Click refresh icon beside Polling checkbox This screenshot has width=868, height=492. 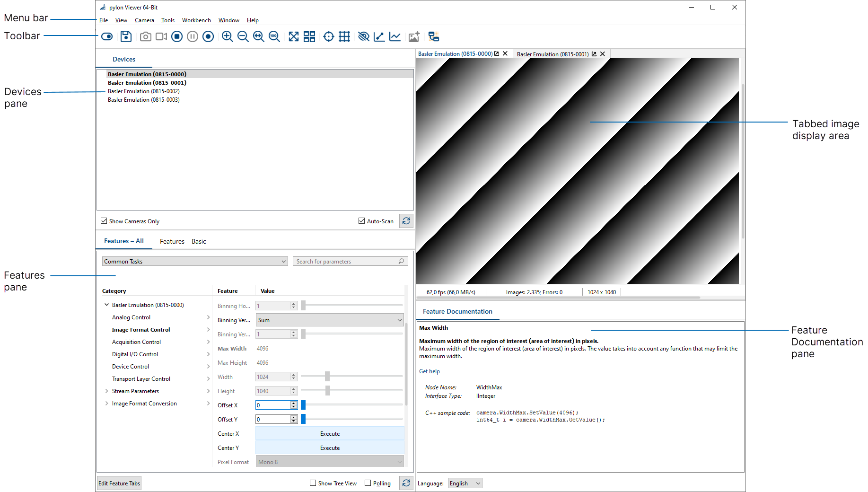click(406, 483)
